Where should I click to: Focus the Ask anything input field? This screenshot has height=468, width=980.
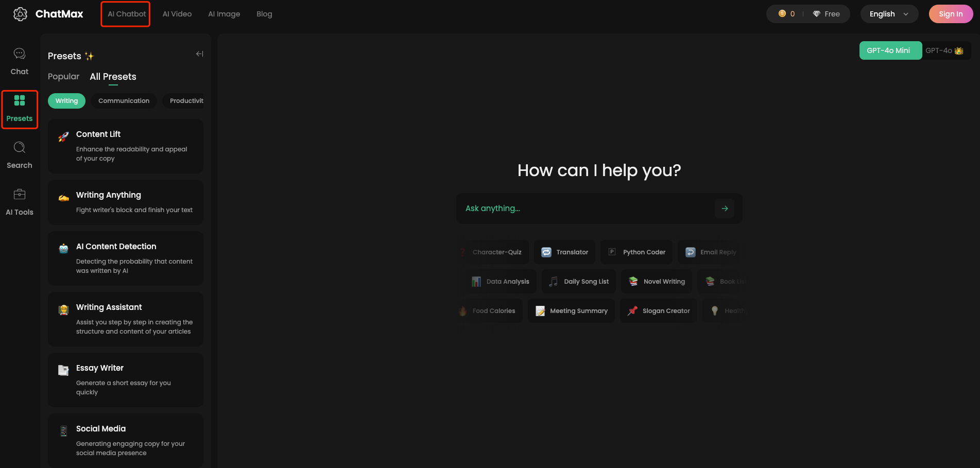pos(584,209)
